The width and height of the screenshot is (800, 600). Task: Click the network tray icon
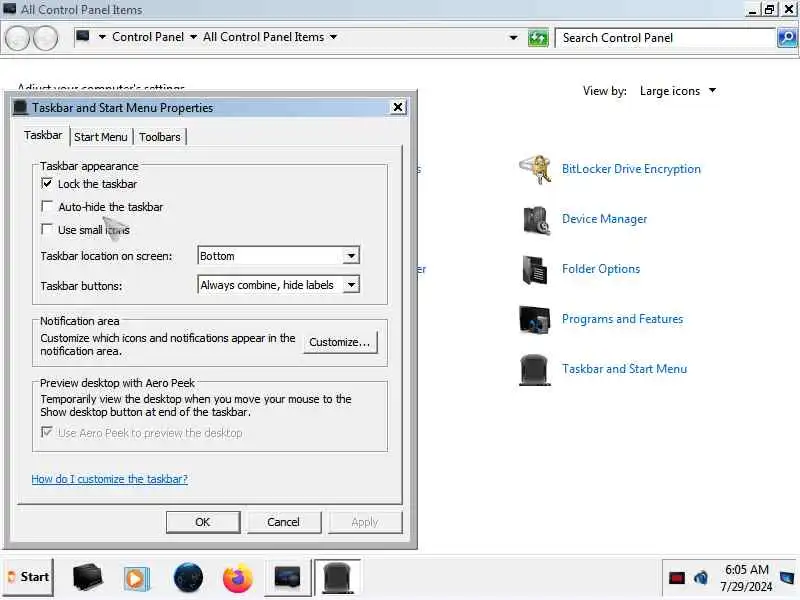[701, 578]
